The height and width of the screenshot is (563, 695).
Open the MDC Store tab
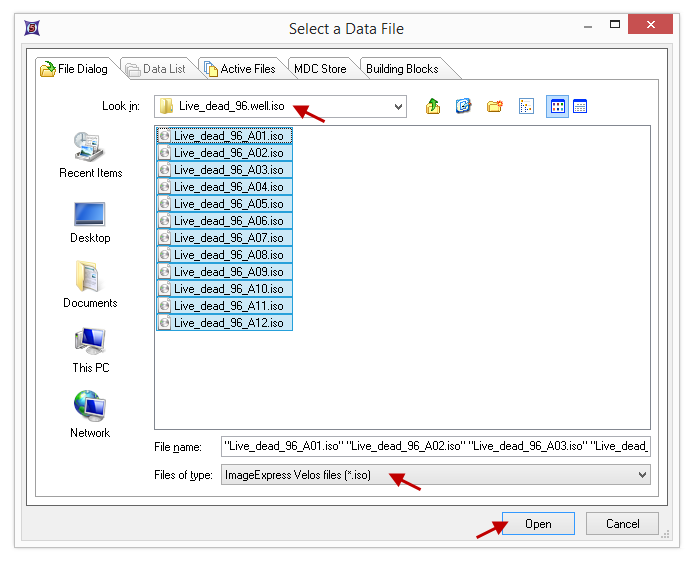[x=319, y=69]
